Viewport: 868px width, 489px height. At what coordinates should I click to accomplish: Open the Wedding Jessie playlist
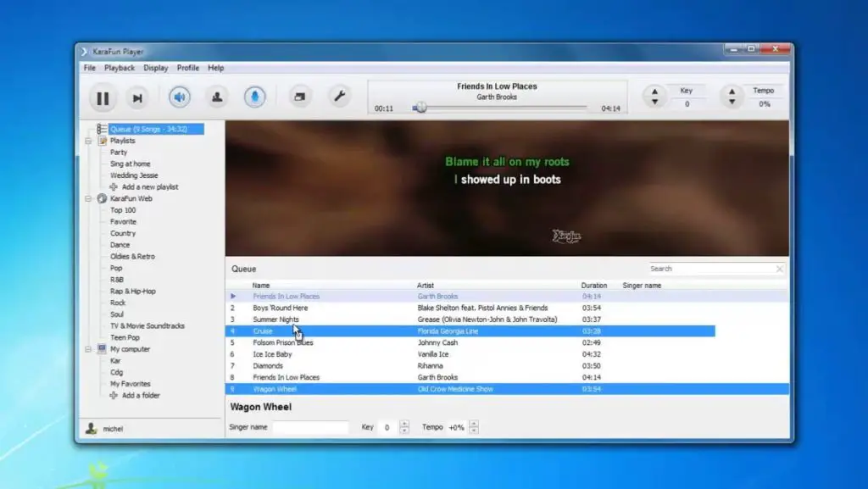[134, 175]
